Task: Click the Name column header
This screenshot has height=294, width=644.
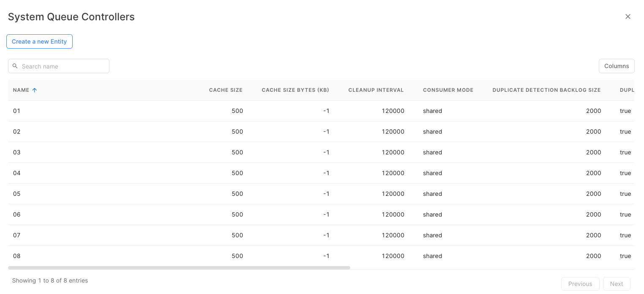Action: click(x=21, y=90)
